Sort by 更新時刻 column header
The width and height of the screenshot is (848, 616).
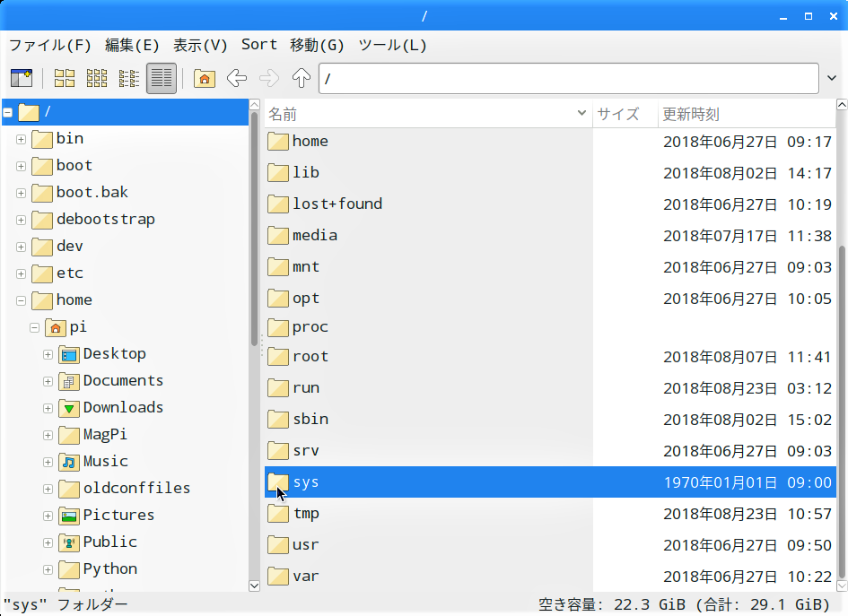[x=747, y=114]
